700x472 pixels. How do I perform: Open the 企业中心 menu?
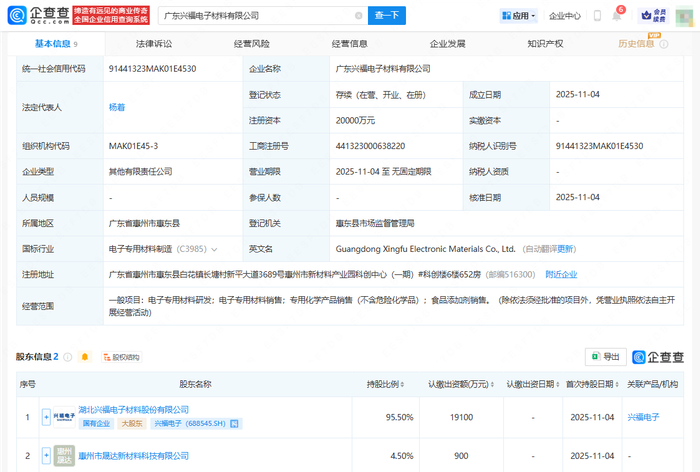(x=564, y=15)
